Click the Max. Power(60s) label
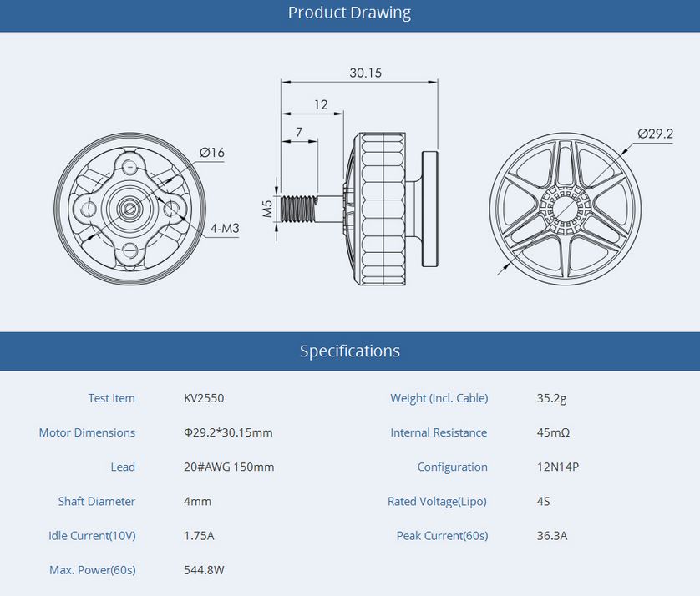The height and width of the screenshot is (596, 700). (93, 569)
